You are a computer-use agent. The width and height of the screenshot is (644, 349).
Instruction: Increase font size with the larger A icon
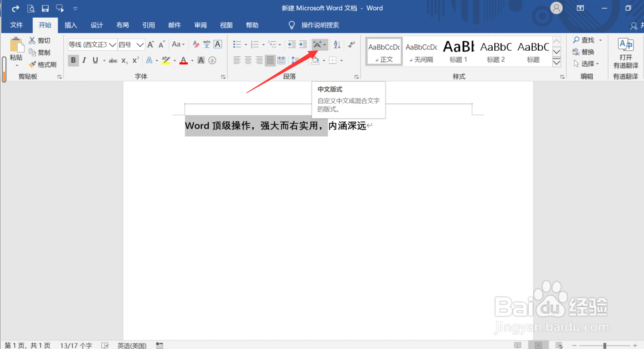click(x=151, y=44)
